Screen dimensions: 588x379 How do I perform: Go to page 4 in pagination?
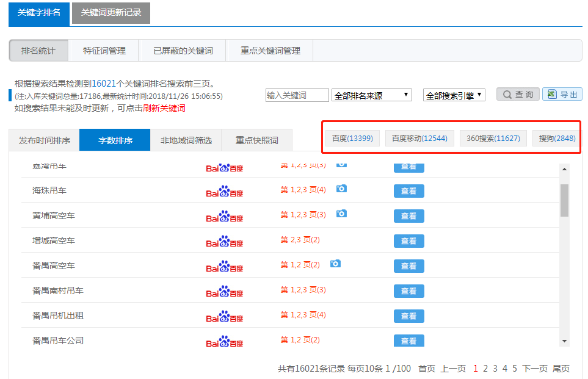point(505,369)
